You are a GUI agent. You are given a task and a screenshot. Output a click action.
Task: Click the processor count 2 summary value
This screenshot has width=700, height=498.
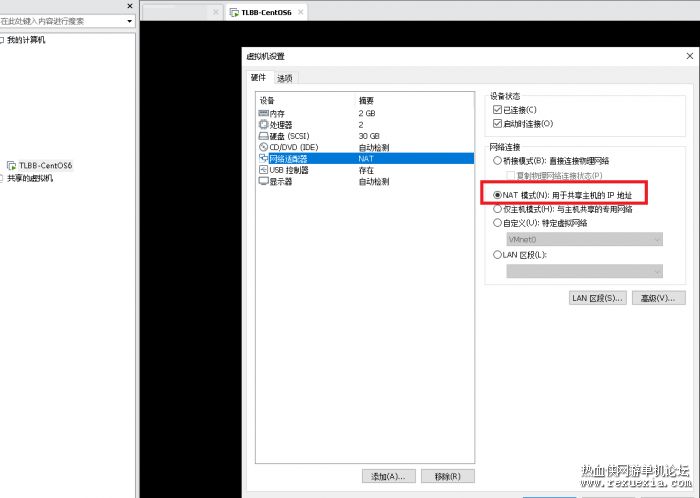(361, 124)
